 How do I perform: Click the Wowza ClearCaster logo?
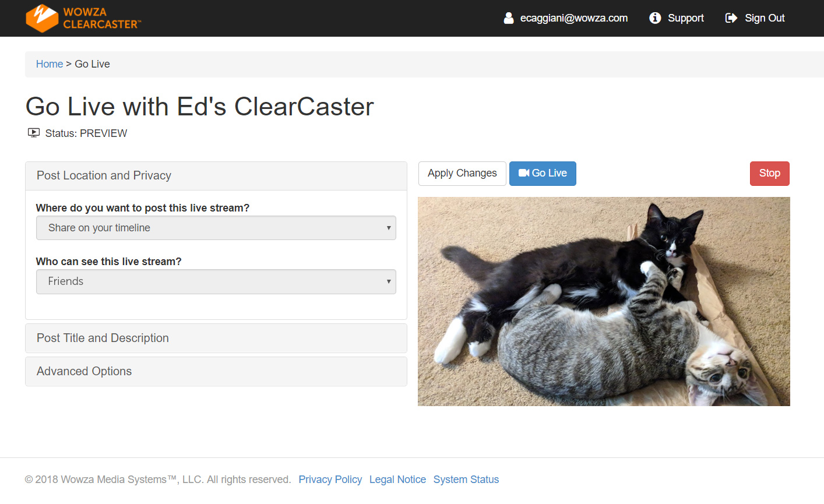point(83,18)
